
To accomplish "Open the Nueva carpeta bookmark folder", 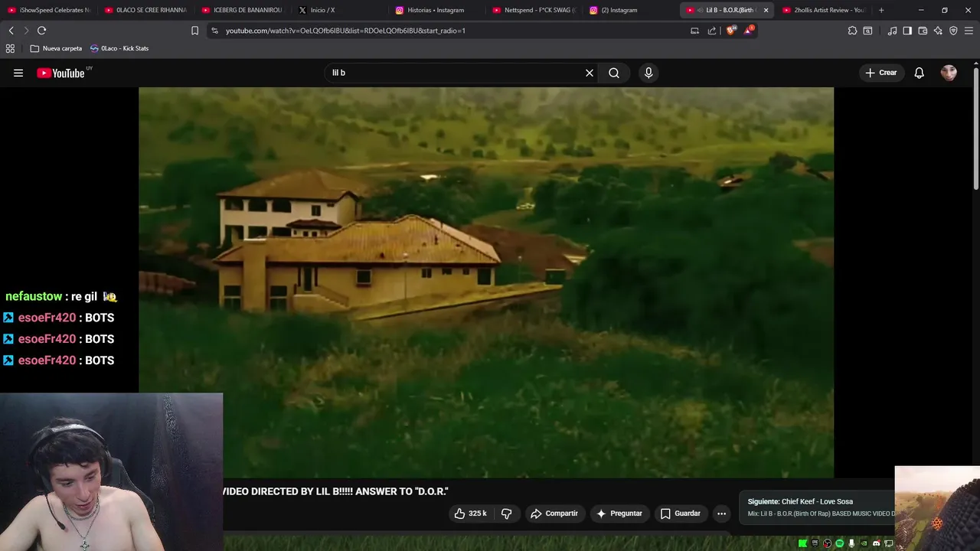I will coord(56,48).
